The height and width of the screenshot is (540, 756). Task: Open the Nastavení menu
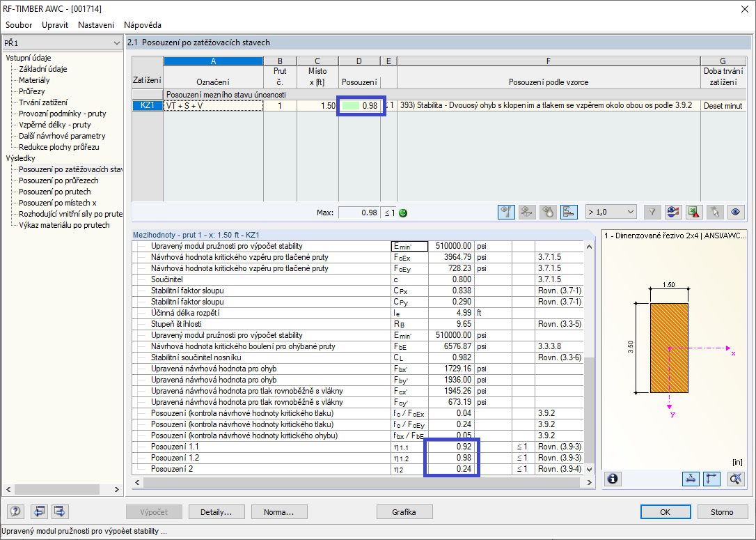[96, 25]
